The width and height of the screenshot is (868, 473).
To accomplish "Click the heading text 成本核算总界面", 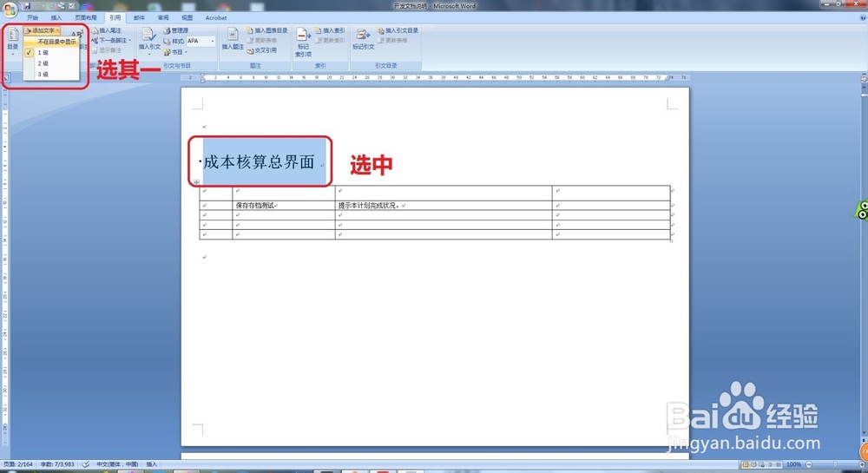I will [259, 162].
